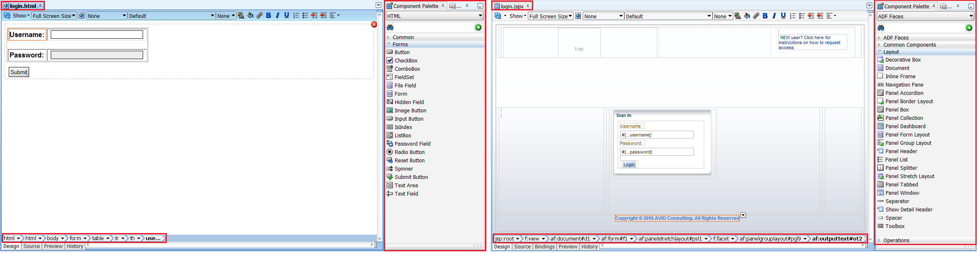Screen dimensions: 980x253
Task: Select the Panel Splitter layout component
Action: tap(901, 168)
